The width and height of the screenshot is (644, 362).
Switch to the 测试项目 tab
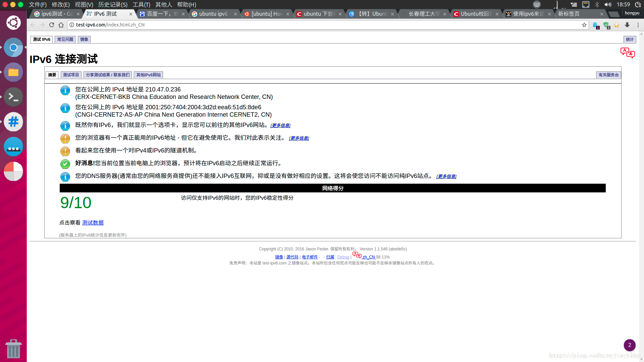[x=71, y=75]
